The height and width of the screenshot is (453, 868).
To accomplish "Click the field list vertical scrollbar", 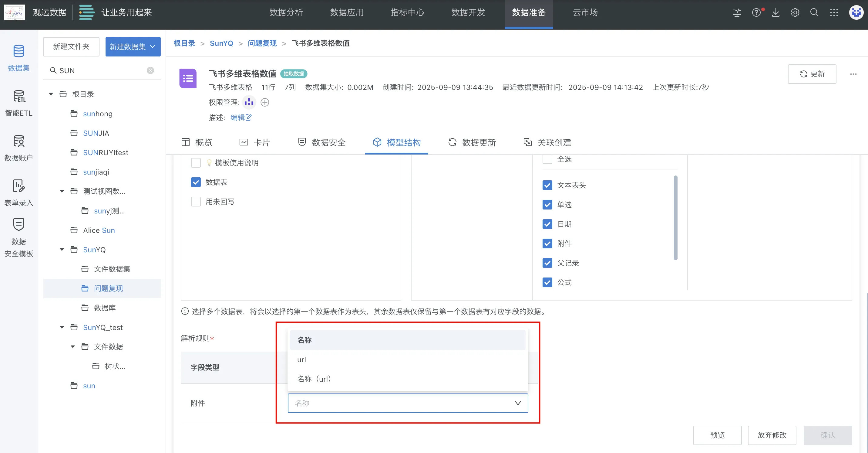I will (675, 218).
